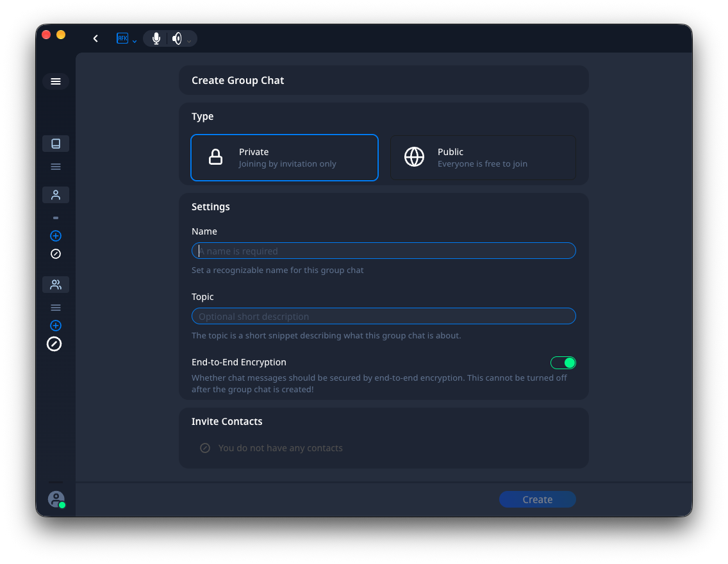
Task: Open the audio settings dropdown chevron beside speaker
Action: point(189,41)
